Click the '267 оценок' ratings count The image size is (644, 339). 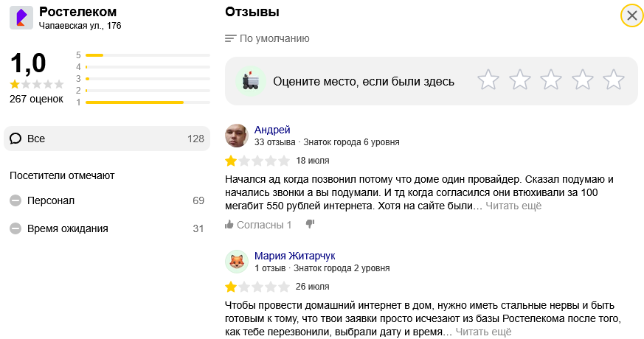[37, 99]
